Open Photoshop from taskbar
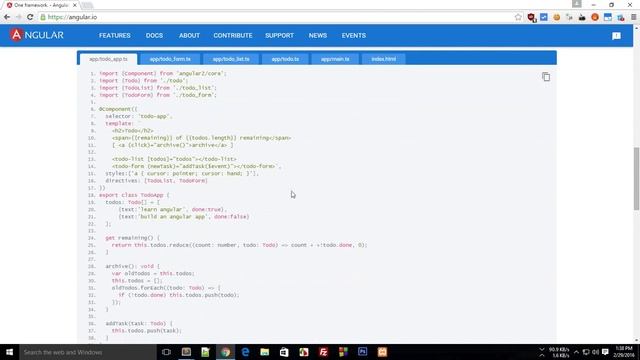The height and width of the screenshot is (360, 640). tap(362, 352)
